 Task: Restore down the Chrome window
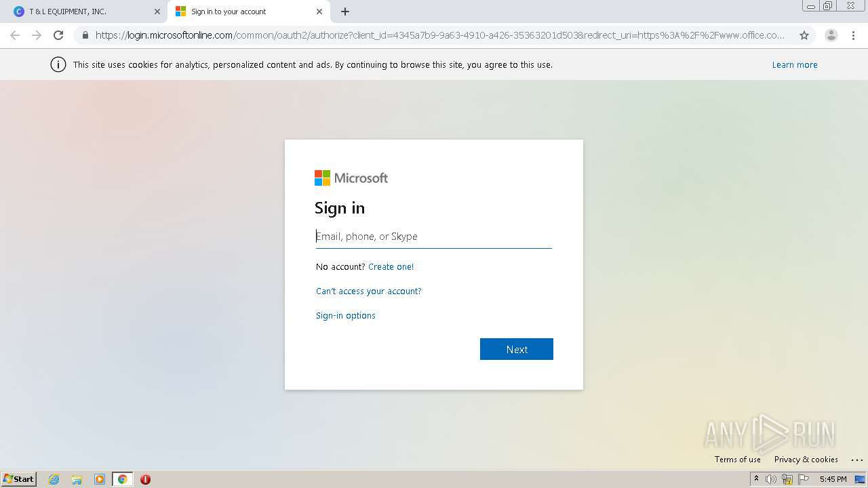[829, 6]
